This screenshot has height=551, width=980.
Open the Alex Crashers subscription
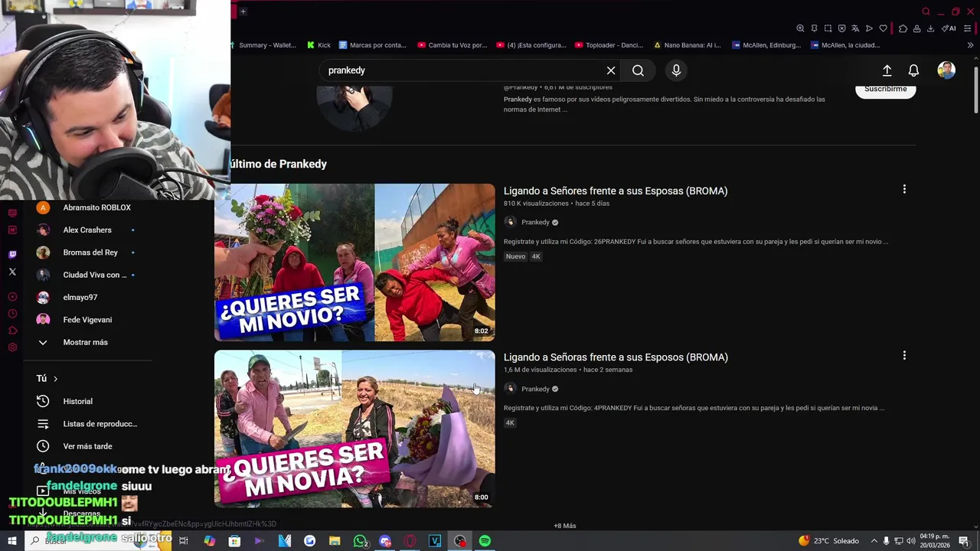tap(88, 230)
